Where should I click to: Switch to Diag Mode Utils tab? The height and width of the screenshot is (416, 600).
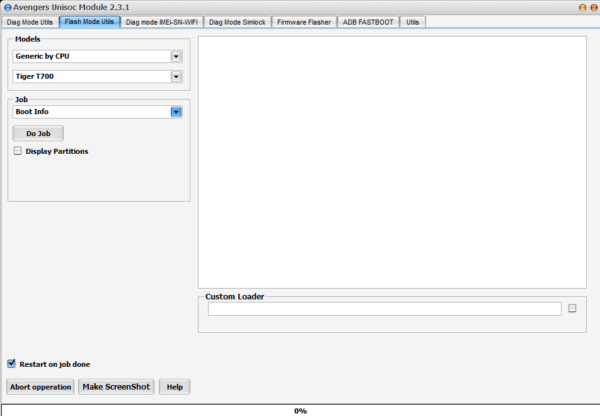click(x=29, y=22)
